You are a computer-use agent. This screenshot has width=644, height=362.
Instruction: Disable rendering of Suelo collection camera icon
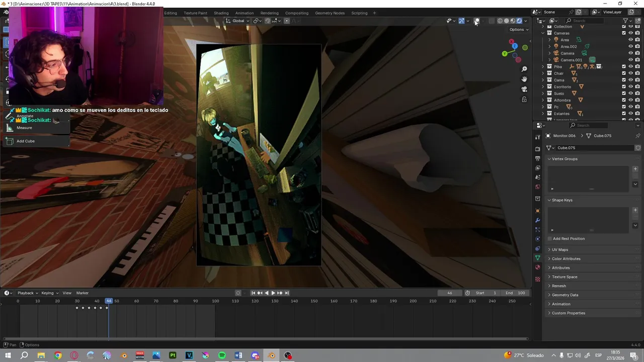(x=637, y=94)
